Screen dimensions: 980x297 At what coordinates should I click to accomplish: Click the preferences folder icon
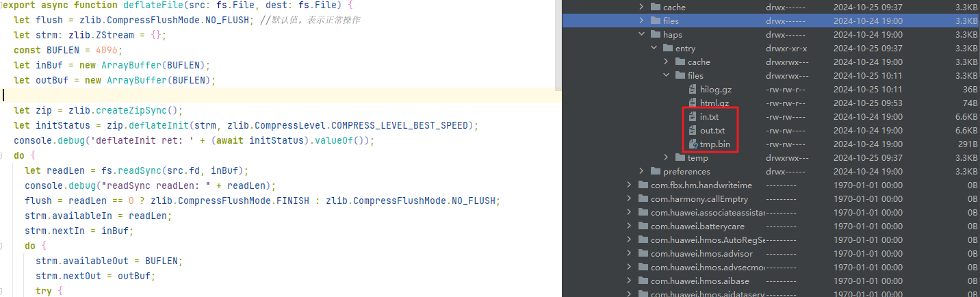click(654, 172)
